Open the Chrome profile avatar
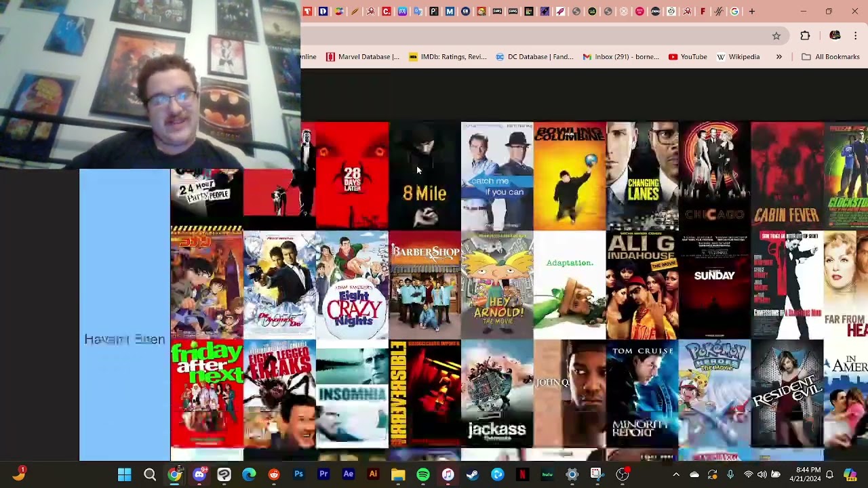The image size is (868, 488). (835, 36)
